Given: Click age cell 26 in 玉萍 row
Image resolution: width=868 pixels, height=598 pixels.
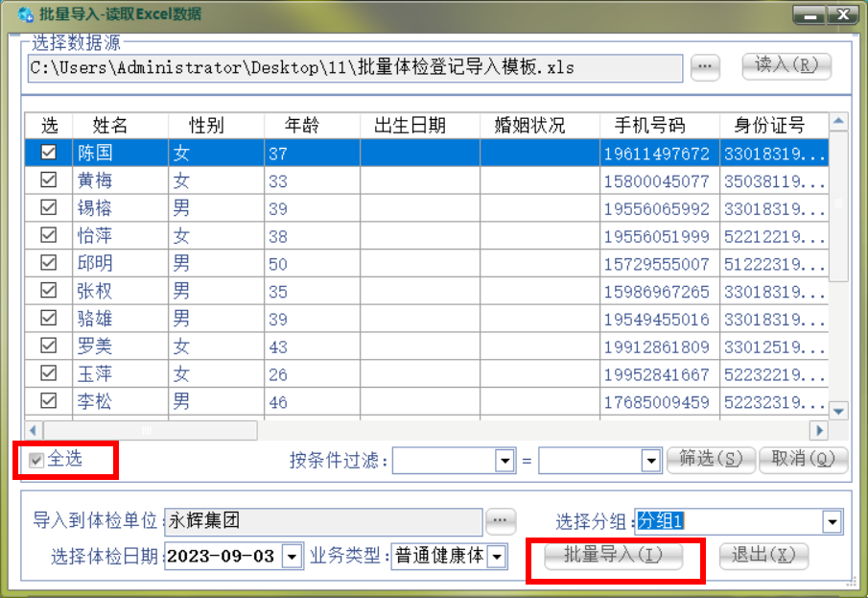Looking at the screenshot, I should pos(313,374).
